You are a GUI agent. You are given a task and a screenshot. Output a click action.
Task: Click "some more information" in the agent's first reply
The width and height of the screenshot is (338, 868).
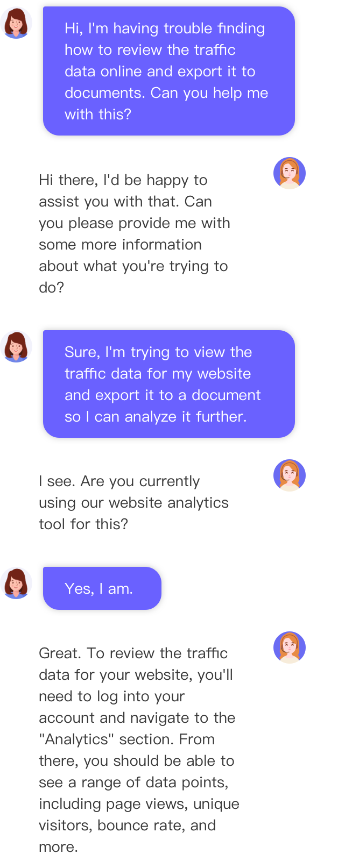(120, 245)
